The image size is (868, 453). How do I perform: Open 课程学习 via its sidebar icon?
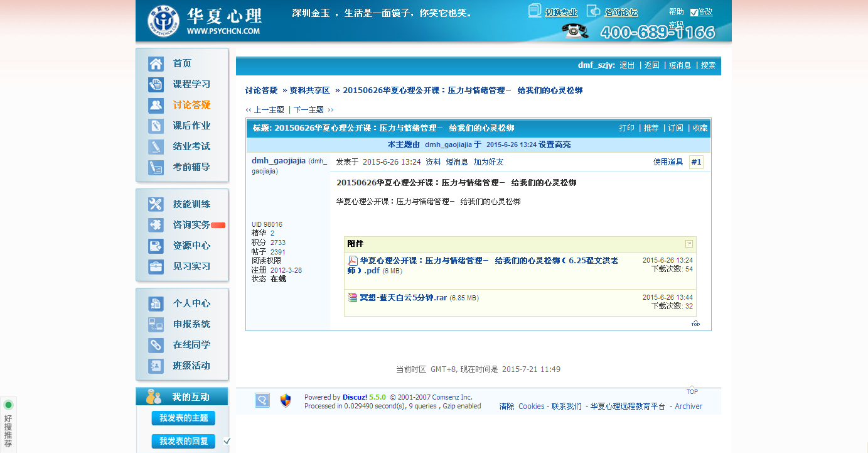click(156, 85)
